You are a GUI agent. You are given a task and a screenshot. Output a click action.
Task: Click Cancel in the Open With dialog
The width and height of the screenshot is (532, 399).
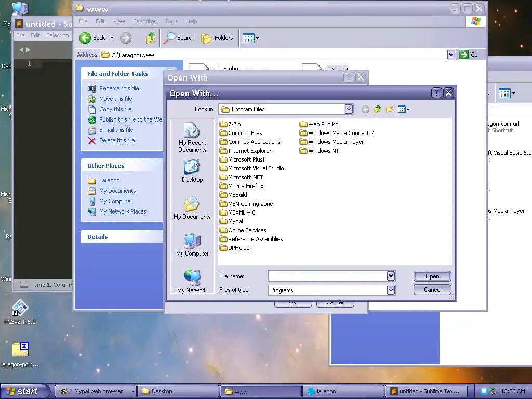coord(432,290)
